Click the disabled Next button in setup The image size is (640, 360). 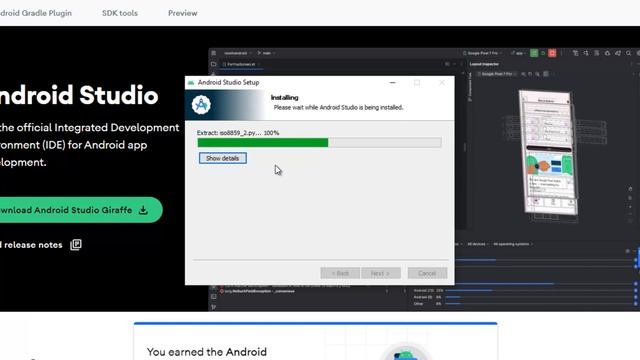click(380, 273)
